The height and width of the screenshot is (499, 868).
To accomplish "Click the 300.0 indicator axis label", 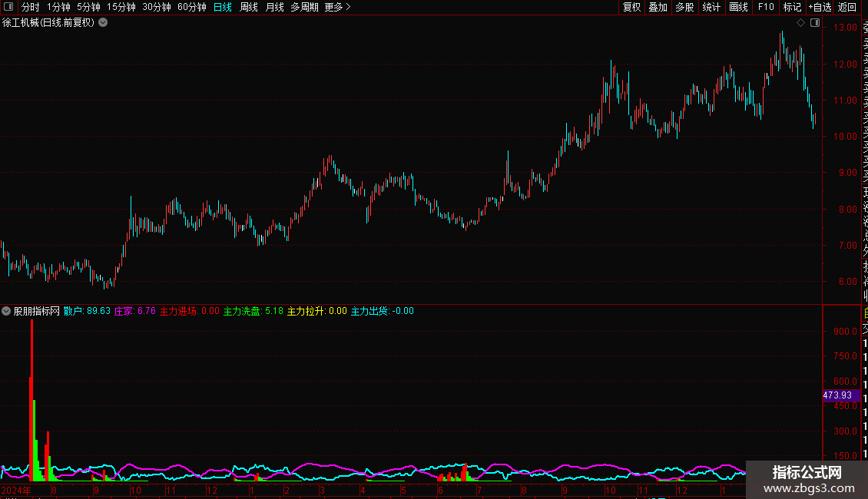I will (x=845, y=431).
